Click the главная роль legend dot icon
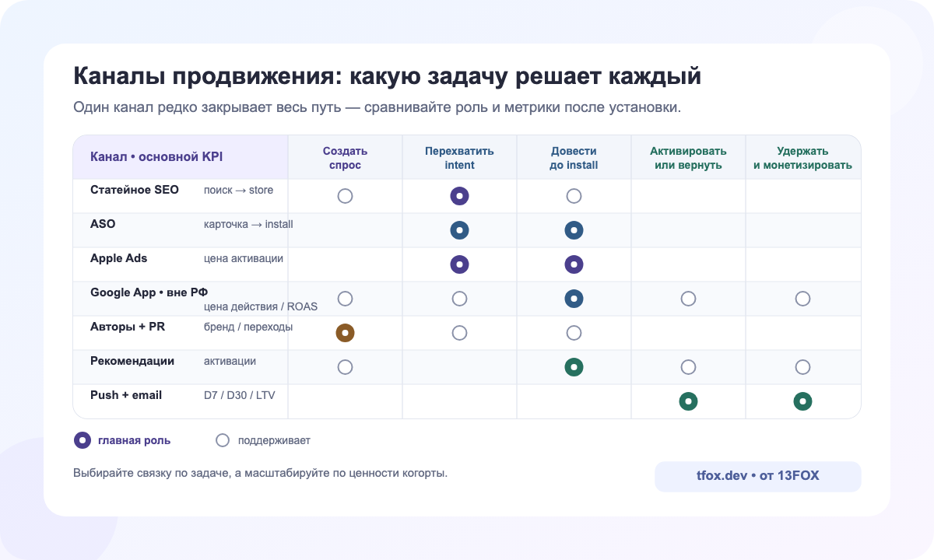The image size is (934, 560). (x=82, y=440)
